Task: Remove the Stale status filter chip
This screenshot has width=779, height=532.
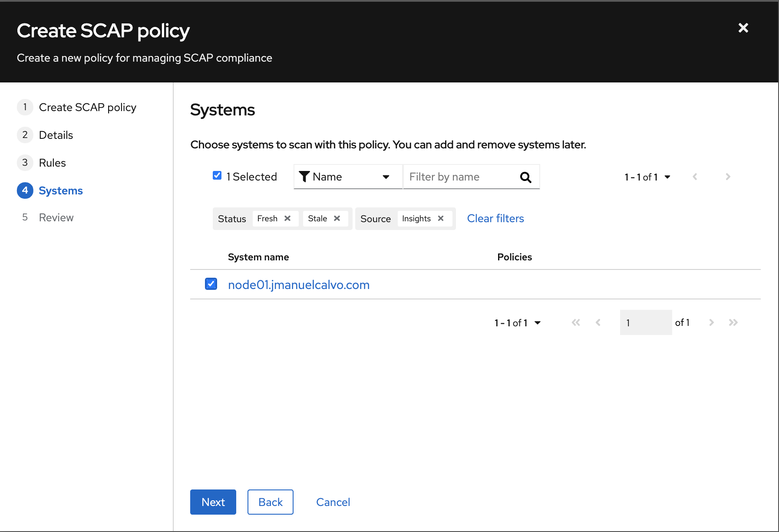Action: coord(337,218)
